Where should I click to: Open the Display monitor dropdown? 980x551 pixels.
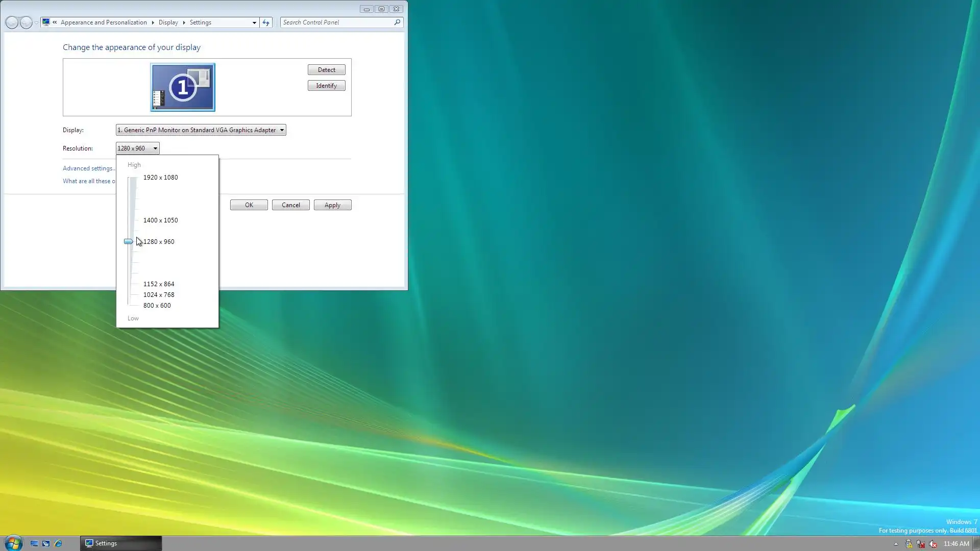click(201, 130)
